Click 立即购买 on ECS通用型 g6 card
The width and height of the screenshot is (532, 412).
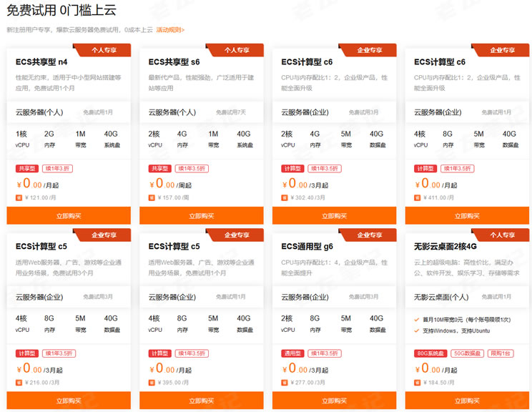click(x=334, y=401)
